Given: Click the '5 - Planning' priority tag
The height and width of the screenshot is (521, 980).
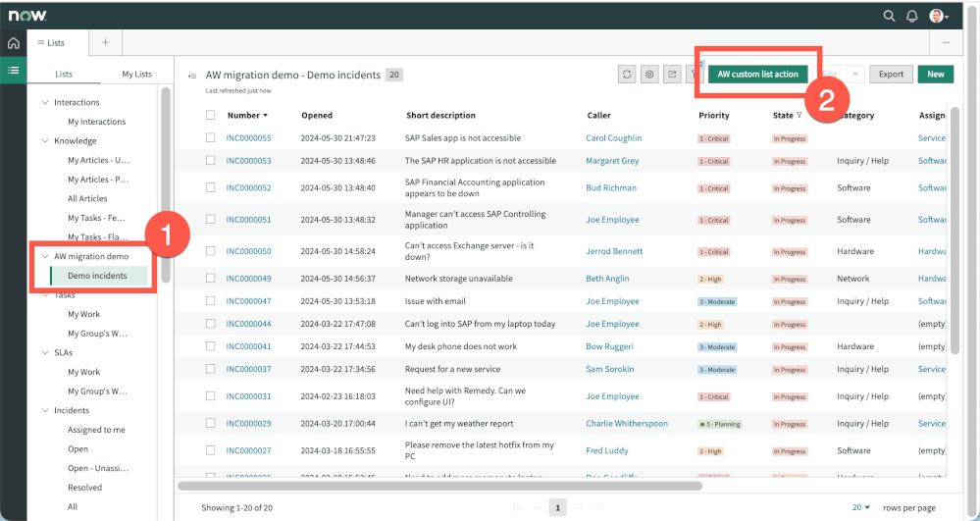Looking at the screenshot, I should coord(720,424).
